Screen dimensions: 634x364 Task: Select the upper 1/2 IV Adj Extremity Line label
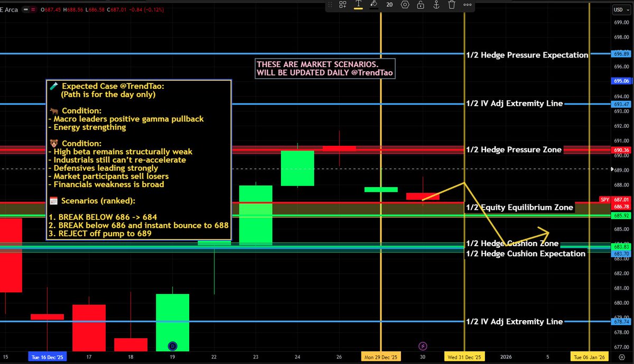[x=514, y=104]
